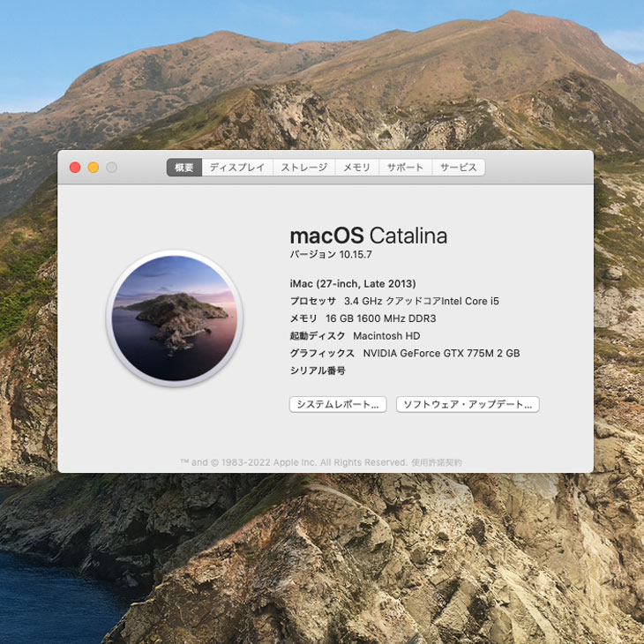
Task: Click the グラフィックス label
Action: point(322,353)
